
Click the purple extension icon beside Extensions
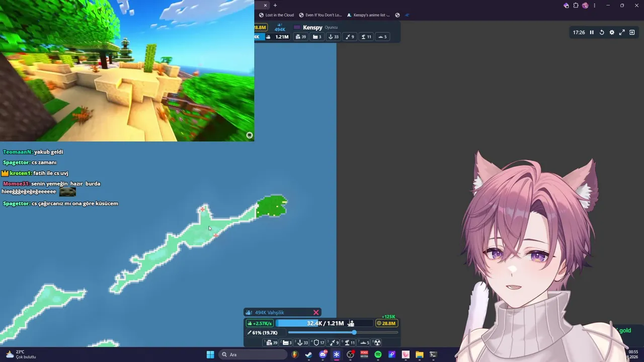tap(566, 6)
